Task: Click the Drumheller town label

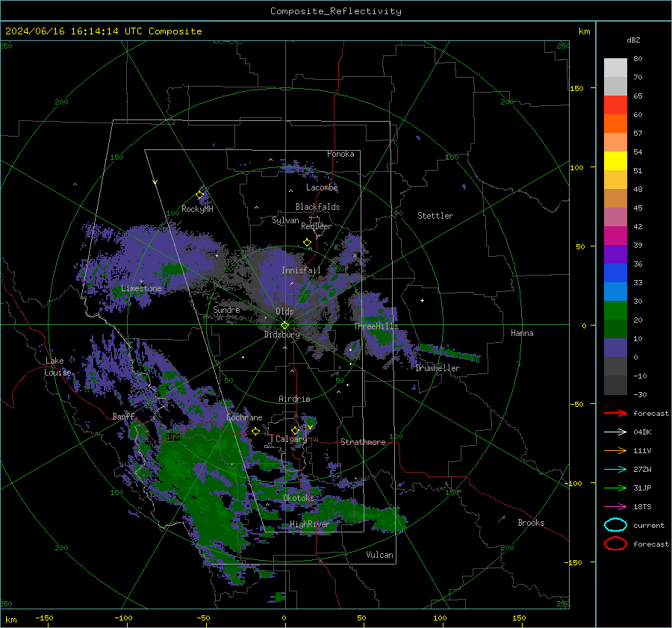Action: pos(438,368)
